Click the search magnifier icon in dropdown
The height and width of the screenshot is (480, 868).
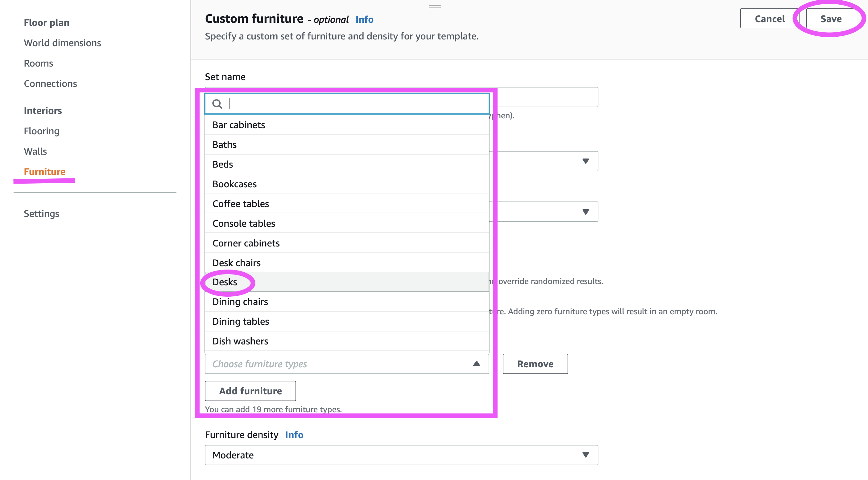coord(217,104)
